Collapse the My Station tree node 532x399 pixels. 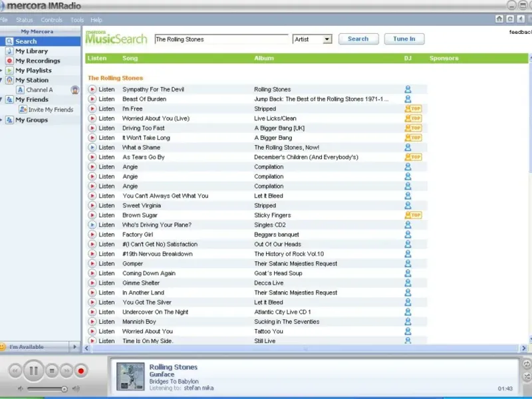(x=1, y=80)
